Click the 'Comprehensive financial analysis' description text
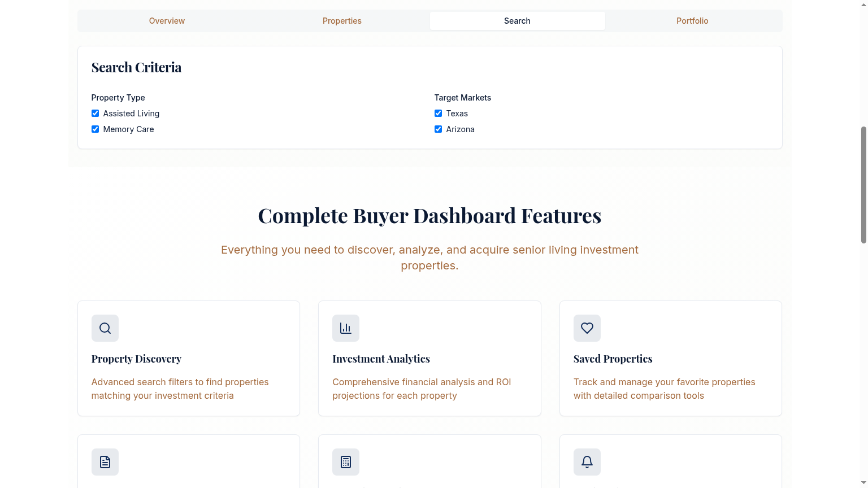 [422, 389]
